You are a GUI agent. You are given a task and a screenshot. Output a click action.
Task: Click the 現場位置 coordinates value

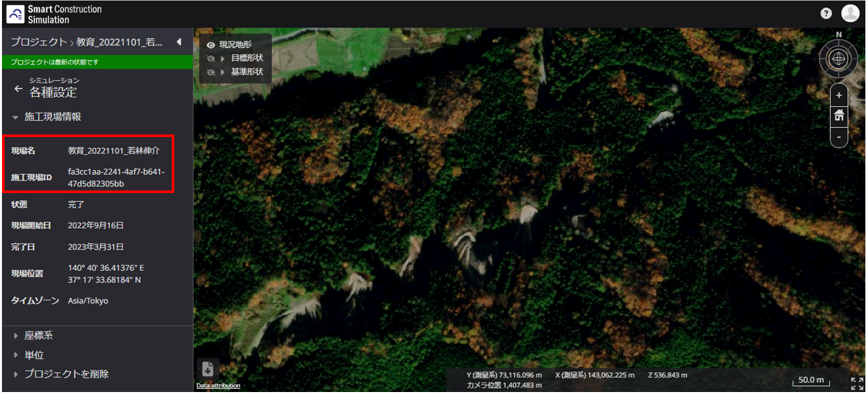(105, 274)
